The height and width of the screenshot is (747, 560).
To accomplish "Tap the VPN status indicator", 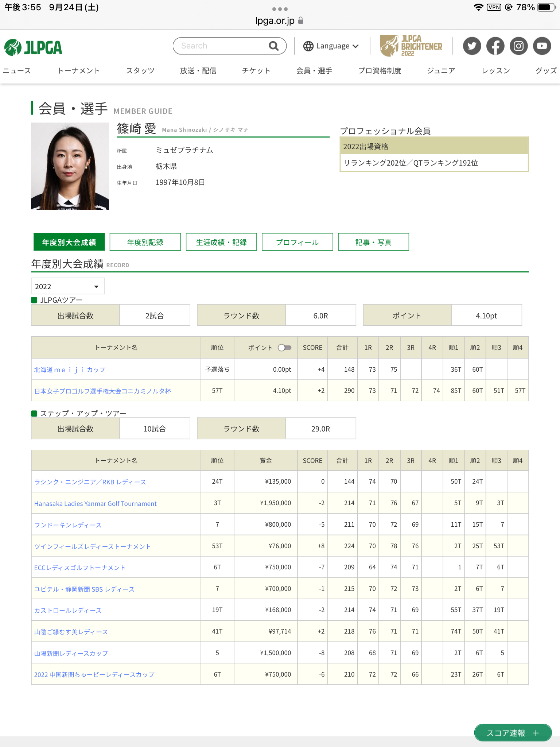I will click(x=494, y=7).
